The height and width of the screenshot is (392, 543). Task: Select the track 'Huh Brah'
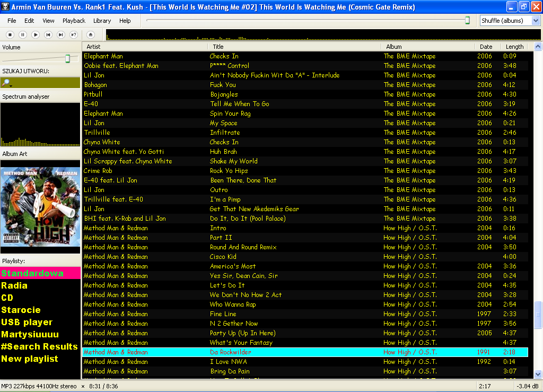point(305,152)
